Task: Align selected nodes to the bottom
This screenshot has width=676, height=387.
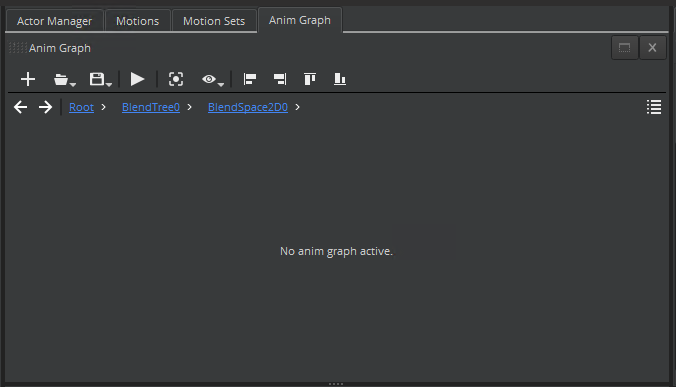Action: (340, 79)
